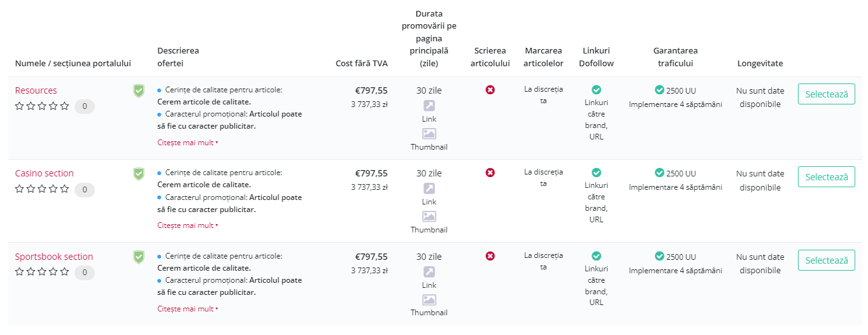Screen dimensions: 868x335
Task: Click the Link arrow icon in Resources row
Action: pos(429,106)
